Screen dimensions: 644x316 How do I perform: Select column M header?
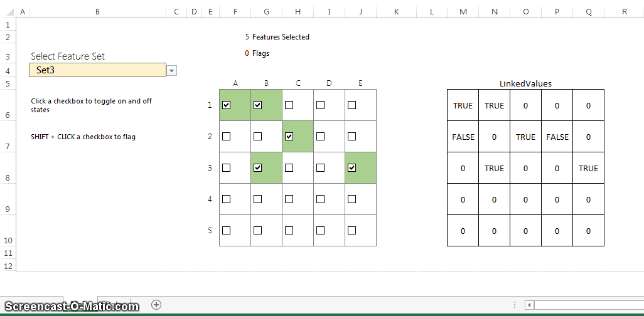tap(463, 12)
